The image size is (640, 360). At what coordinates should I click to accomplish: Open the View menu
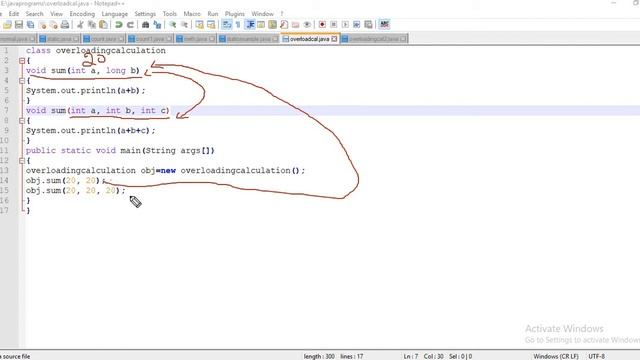click(x=56, y=13)
